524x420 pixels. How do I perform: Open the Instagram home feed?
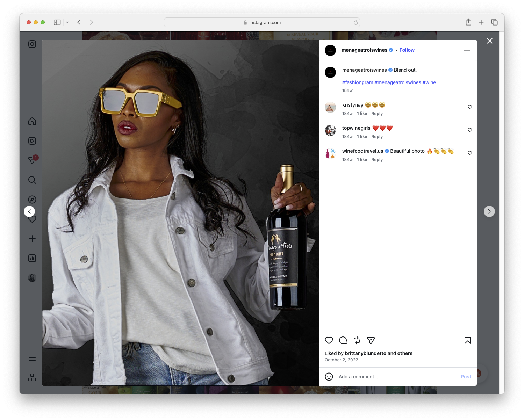click(32, 121)
